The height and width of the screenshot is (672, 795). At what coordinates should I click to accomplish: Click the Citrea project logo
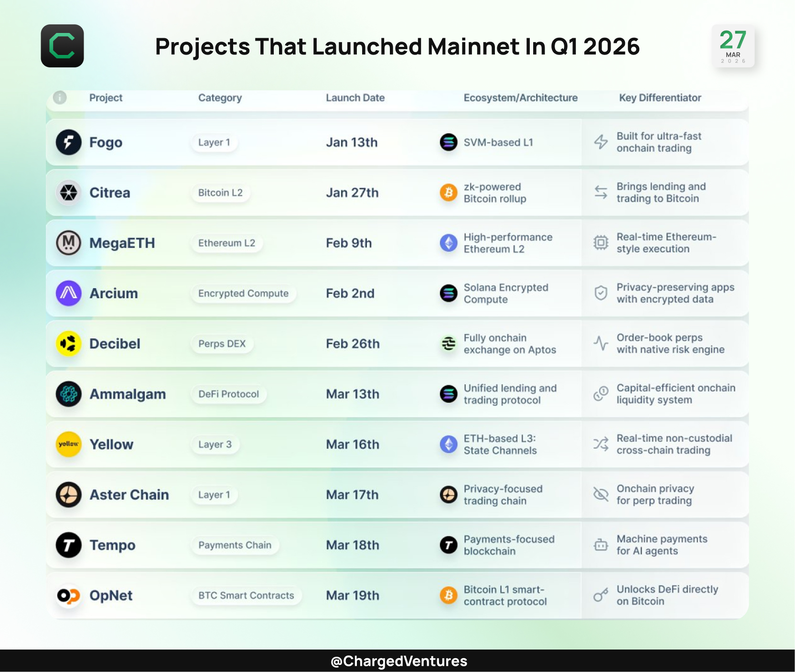point(68,193)
